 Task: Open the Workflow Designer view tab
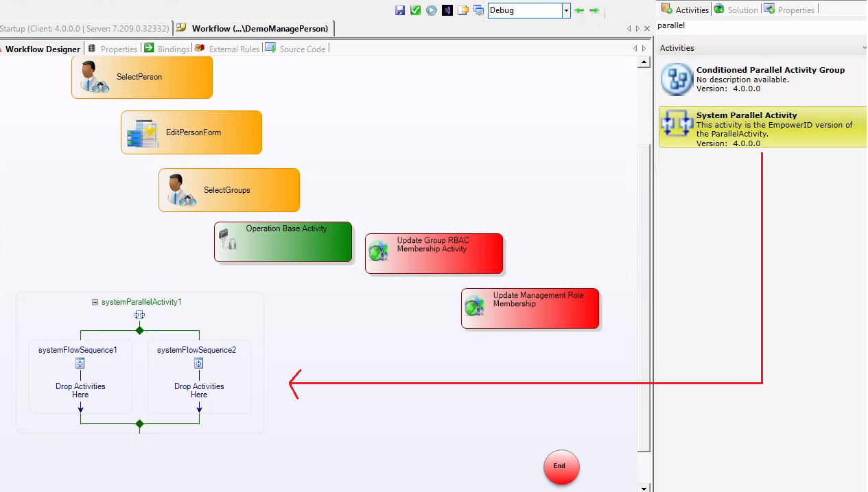point(41,49)
